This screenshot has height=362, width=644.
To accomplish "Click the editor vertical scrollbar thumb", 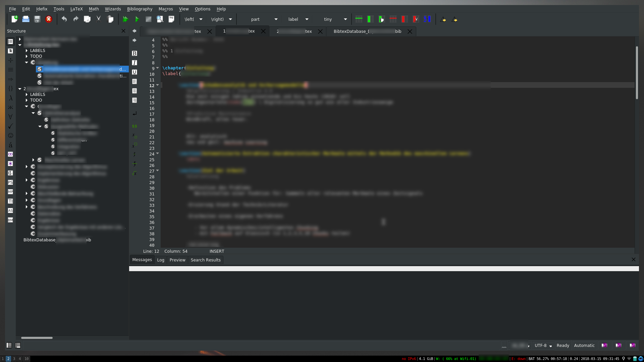I will click(x=637, y=73).
